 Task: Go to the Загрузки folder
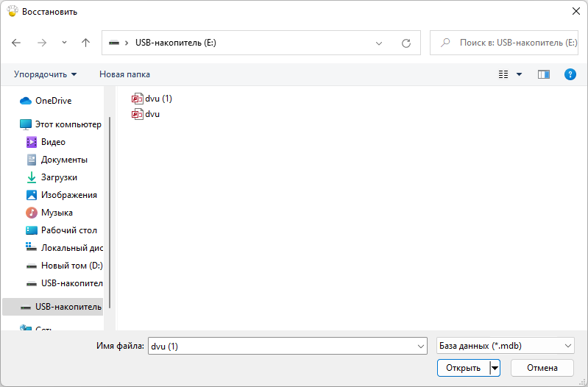[59, 177]
